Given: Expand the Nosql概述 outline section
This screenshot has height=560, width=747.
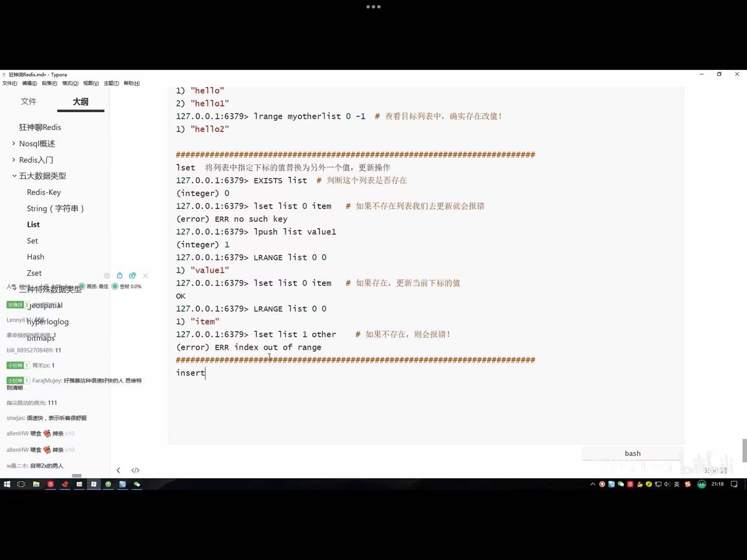Looking at the screenshot, I should [13, 144].
